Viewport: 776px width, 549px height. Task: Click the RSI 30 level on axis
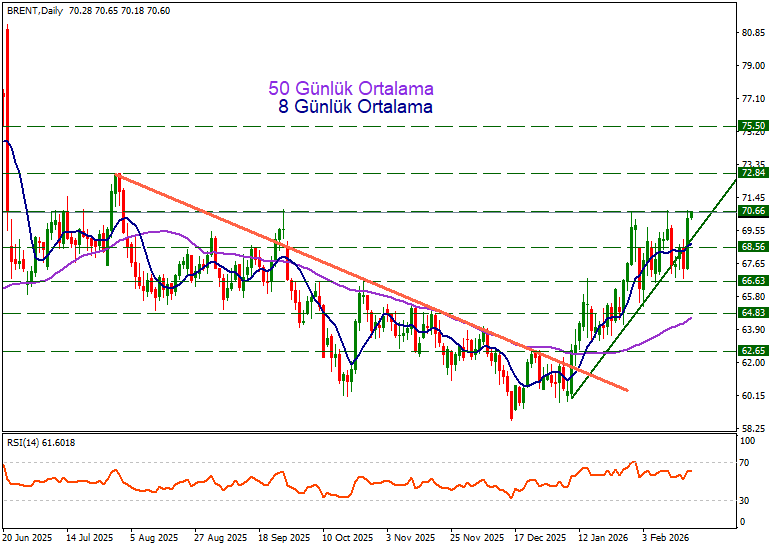746,500
